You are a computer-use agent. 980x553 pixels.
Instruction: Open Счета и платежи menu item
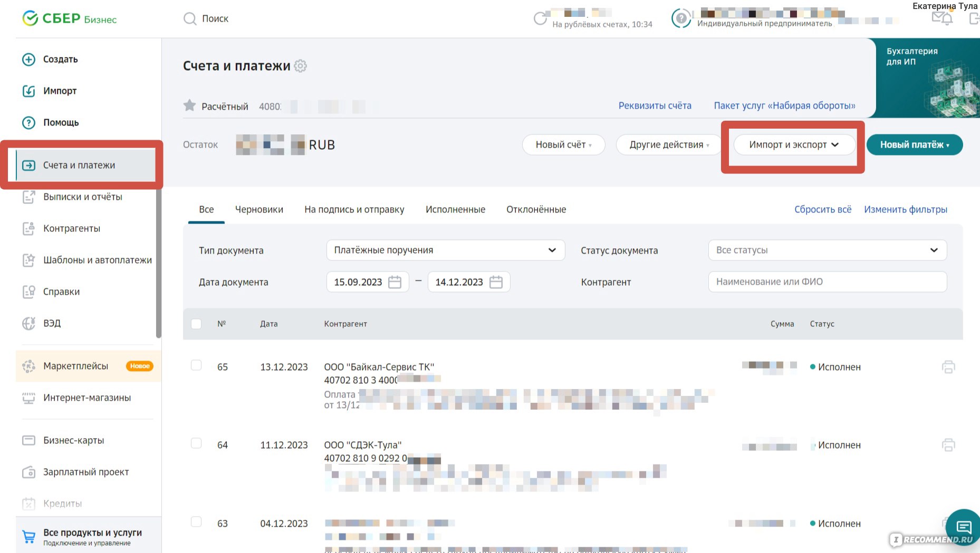click(87, 165)
